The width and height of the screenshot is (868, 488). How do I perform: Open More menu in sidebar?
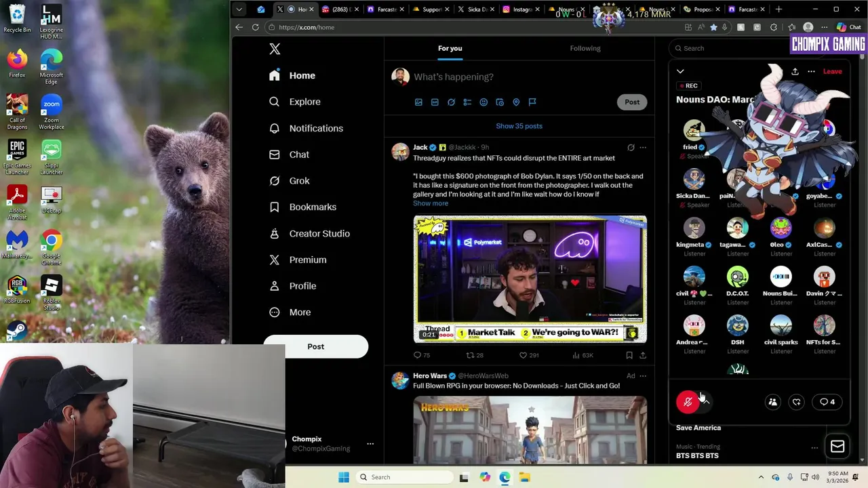click(290, 312)
